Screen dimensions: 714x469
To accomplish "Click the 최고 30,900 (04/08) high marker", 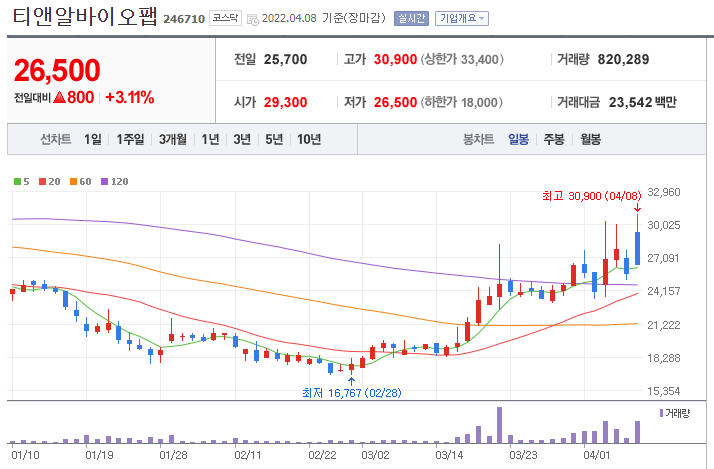I will 592,196.
